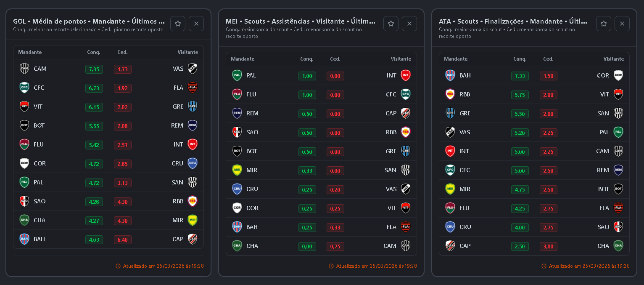644x285 pixels.
Task: Click the Conq. column header in the GOL card
Action: pyautogui.click(x=94, y=52)
